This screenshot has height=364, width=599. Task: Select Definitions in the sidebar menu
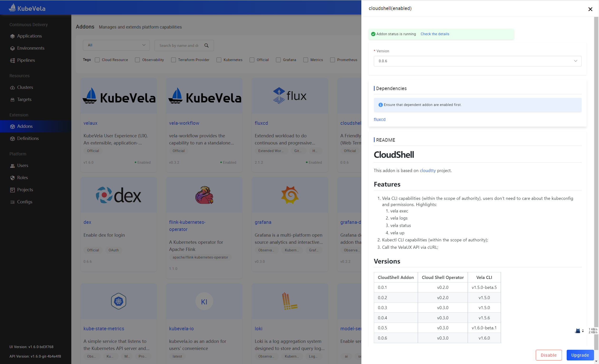click(x=12, y=138)
